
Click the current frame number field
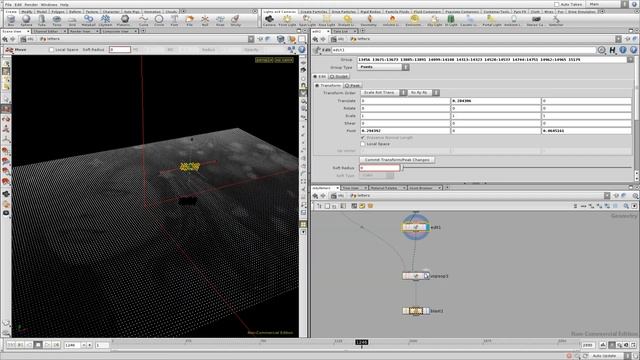(72, 345)
